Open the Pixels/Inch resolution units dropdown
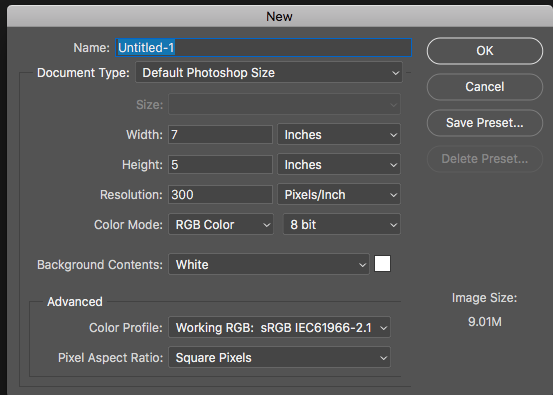 tap(339, 194)
